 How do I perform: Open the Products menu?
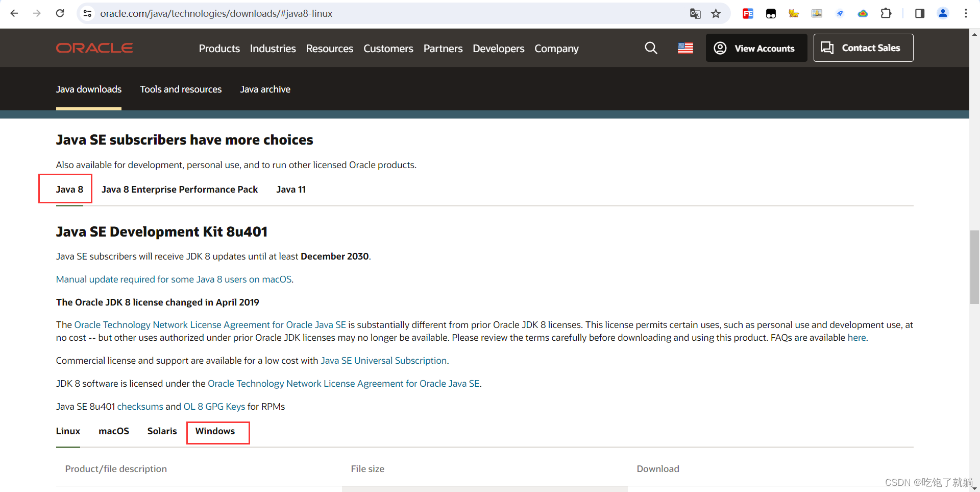[x=219, y=49]
